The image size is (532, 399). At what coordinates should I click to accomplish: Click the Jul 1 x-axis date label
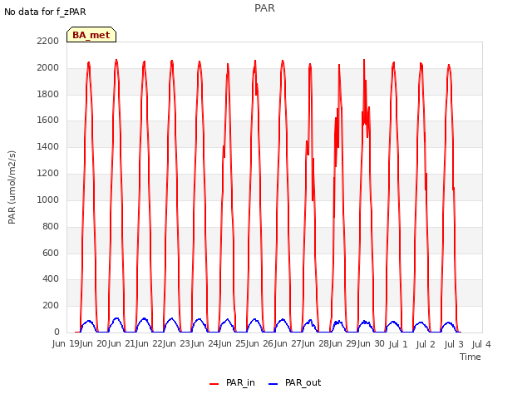(x=397, y=344)
